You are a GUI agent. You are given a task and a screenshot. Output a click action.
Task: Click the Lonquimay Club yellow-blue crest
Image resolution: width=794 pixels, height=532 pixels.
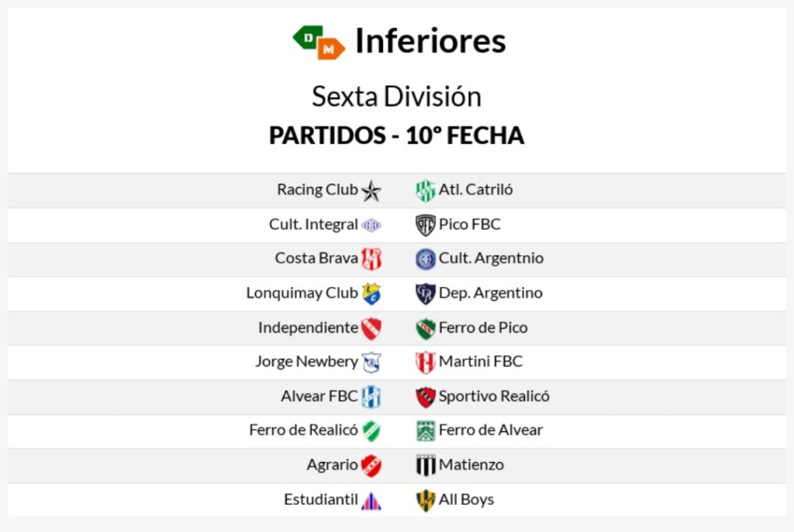pyautogui.click(x=371, y=294)
